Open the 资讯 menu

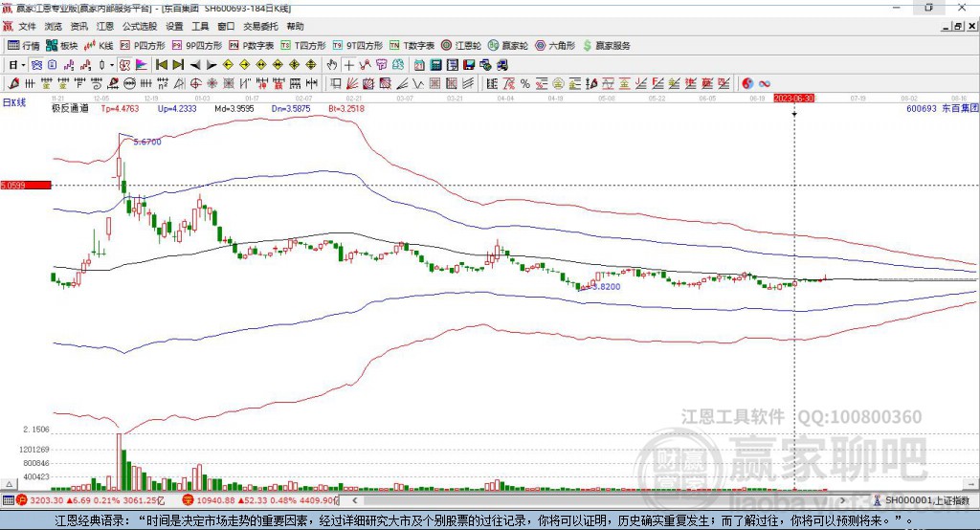click(x=78, y=26)
